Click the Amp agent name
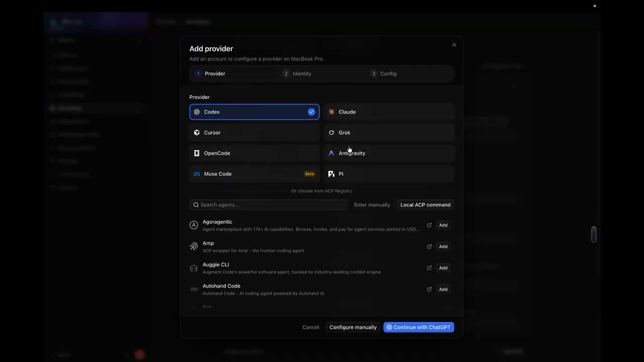644x362 pixels. (x=208, y=243)
